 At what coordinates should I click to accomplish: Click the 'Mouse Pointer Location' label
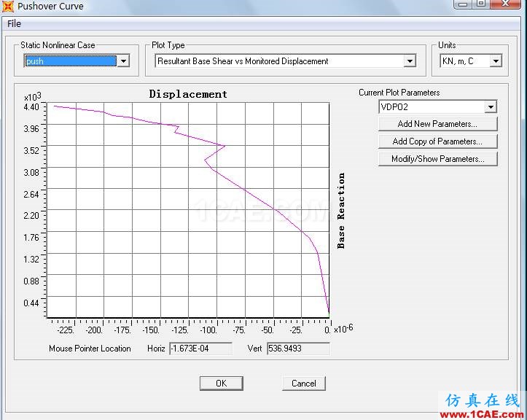90,349
